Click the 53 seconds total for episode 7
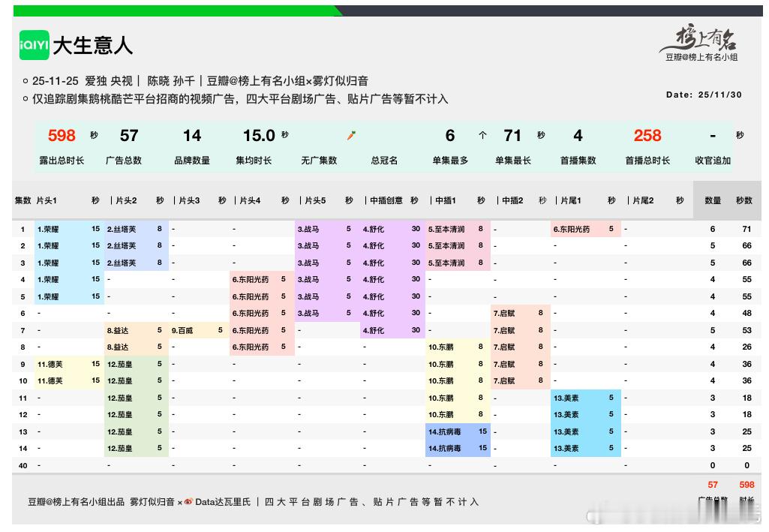 pyautogui.click(x=747, y=330)
